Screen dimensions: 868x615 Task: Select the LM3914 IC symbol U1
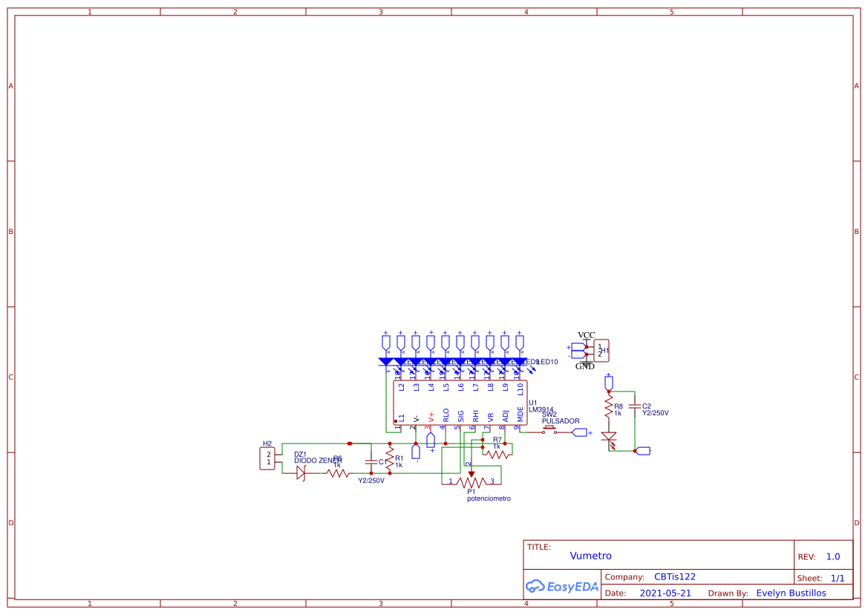pyautogui.click(x=460, y=401)
